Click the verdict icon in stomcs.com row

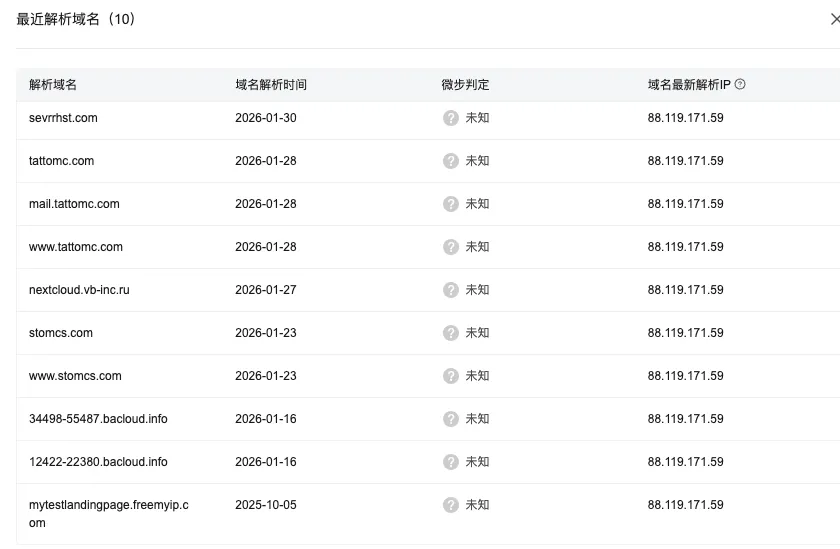tap(451, 333)
